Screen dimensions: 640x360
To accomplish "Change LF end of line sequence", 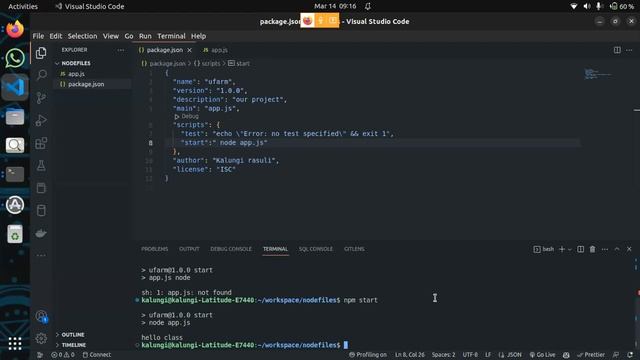I will [x=488, y=355].
